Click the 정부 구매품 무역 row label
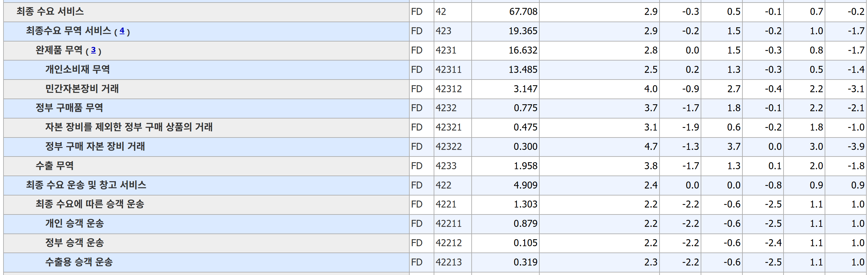The height and width of the screenshot is (275, 868). click(x=69, y=108)
